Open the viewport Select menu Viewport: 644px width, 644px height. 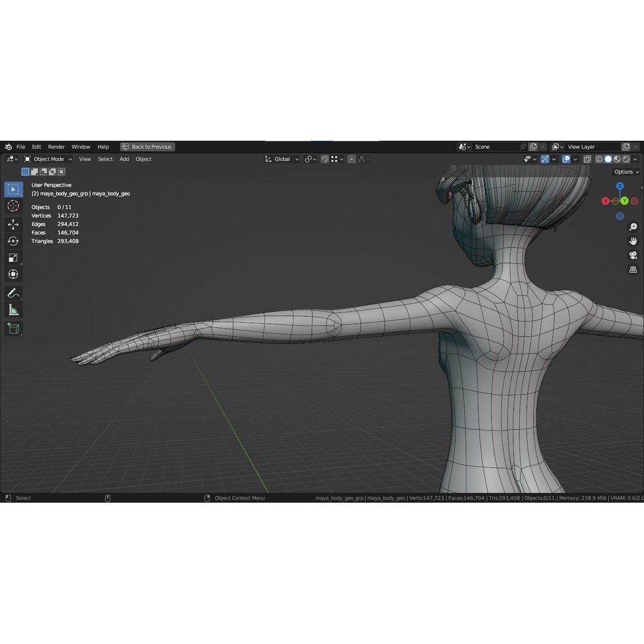click(x=105, y=159)
